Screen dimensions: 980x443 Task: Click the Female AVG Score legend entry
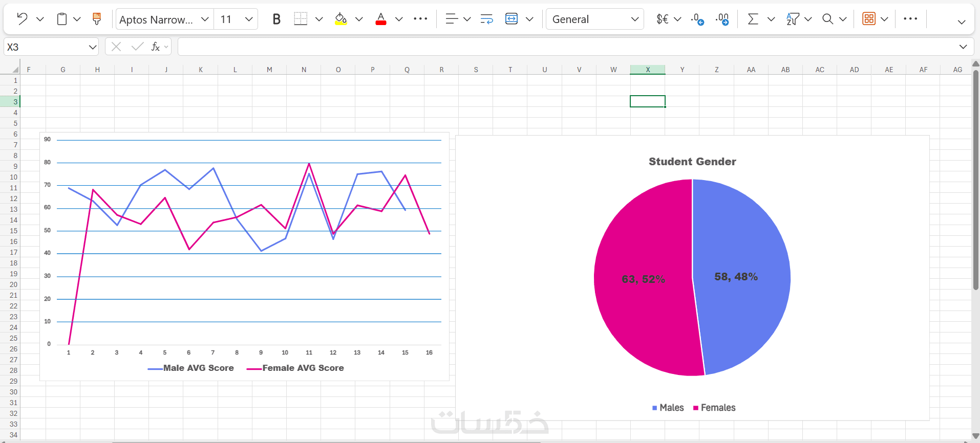(295, 368)
